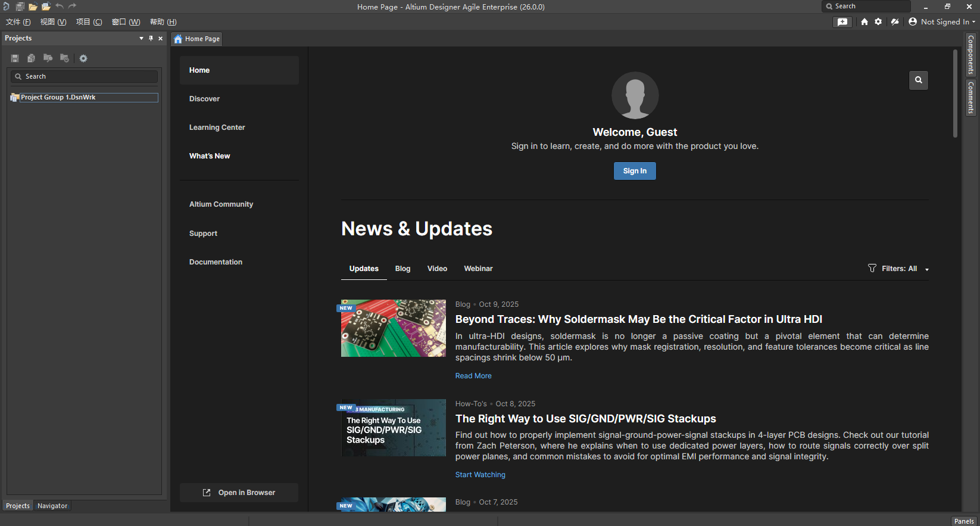This screenshot has width=980, height=526.
Task: Click the magnifier search button on Home Page
Action: click(x=918, y=80)
